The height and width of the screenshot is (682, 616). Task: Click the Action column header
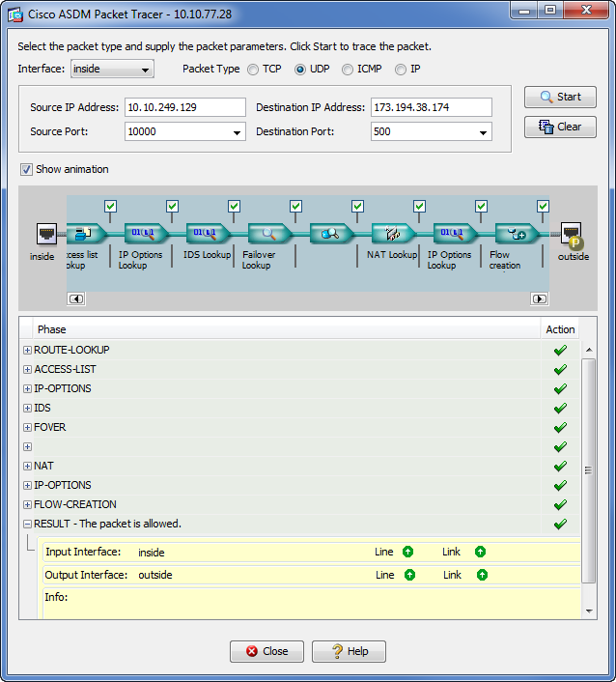(x=560, y=329)
